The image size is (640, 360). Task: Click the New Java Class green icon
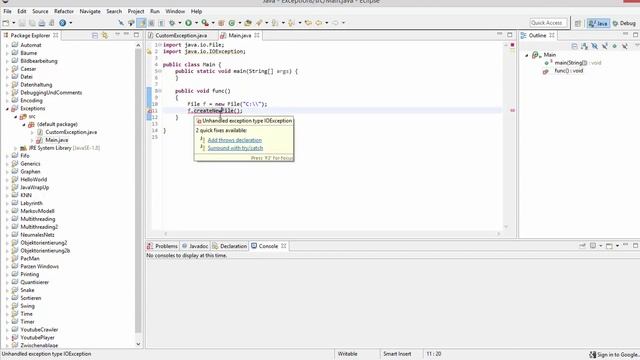232,23
